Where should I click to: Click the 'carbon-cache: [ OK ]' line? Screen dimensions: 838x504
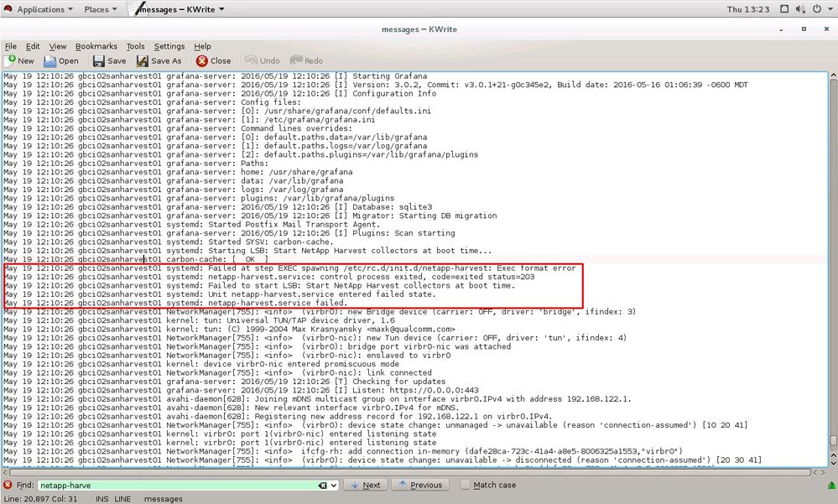point(136,259)
